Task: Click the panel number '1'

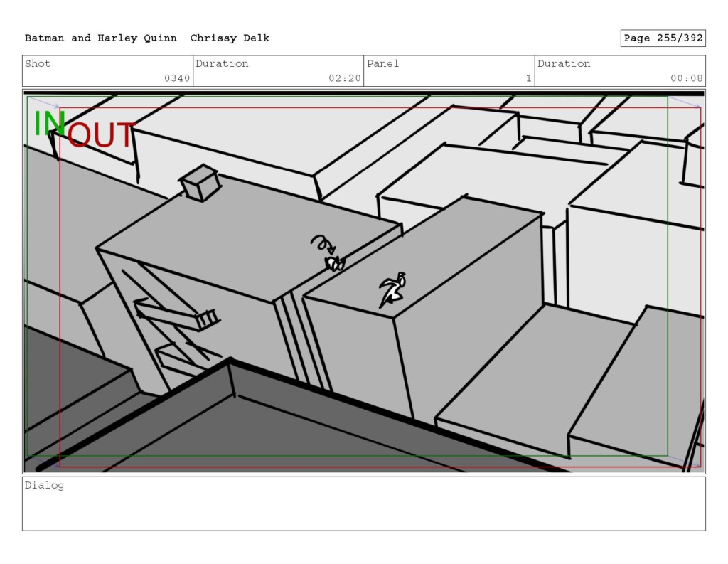Action: click(528, 78)
